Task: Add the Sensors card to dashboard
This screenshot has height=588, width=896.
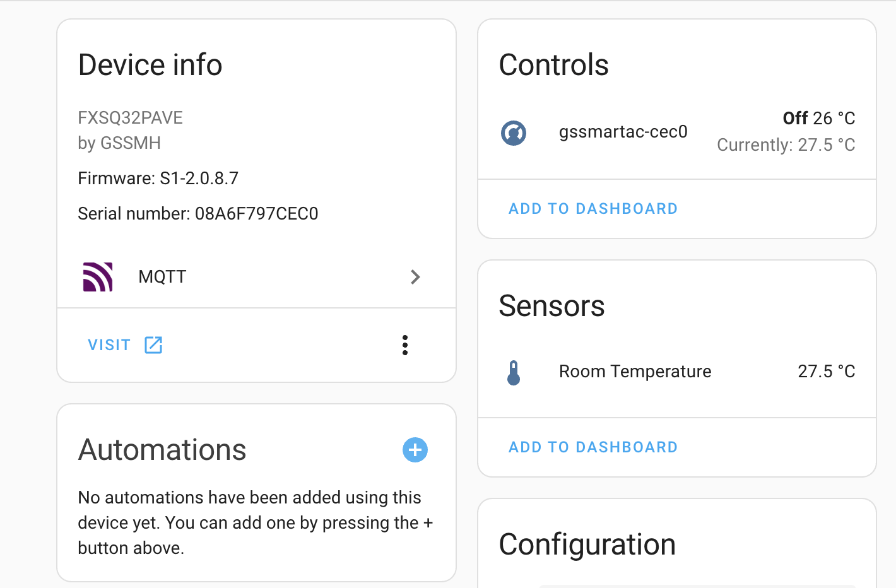Action: tap(592, 447)
